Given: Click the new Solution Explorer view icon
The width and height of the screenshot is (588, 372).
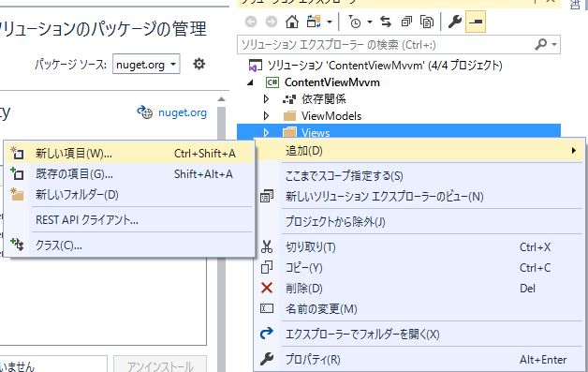Looking at the screenshot, I should [267, 196].
